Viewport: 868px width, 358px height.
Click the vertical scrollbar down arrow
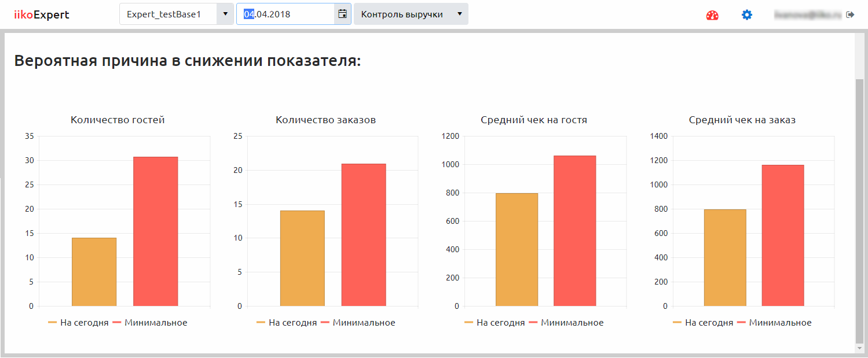[859, 348]
